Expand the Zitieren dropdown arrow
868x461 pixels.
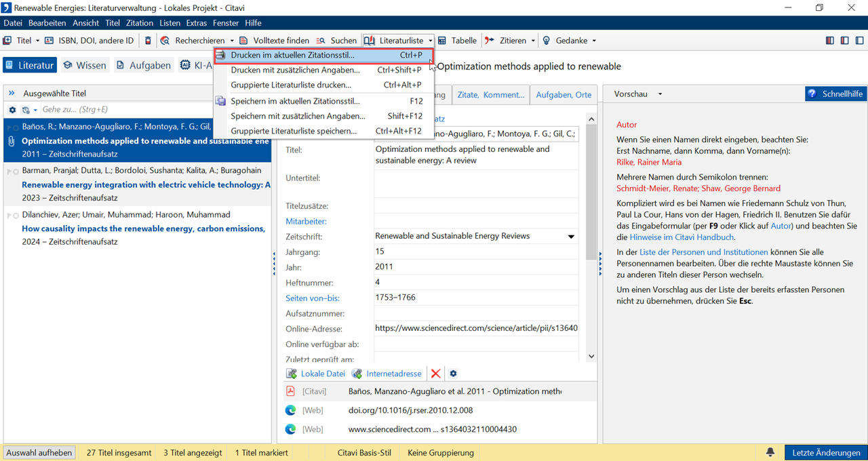(x=533, y=41)
